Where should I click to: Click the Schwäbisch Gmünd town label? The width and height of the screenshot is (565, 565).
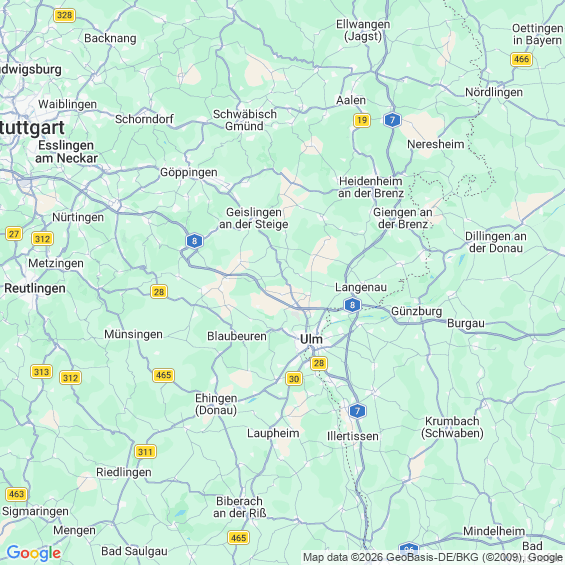coord(245,120)
